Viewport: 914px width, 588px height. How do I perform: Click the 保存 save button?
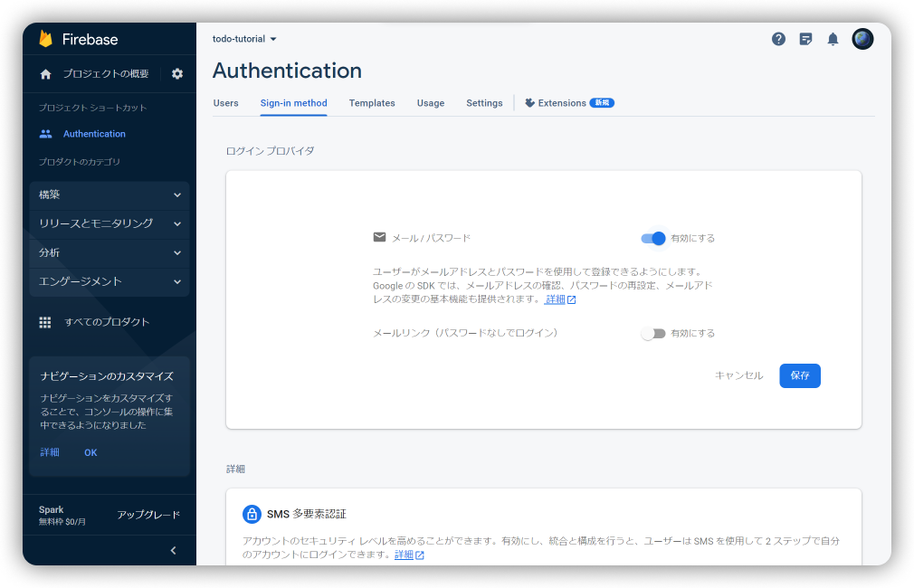800,376
